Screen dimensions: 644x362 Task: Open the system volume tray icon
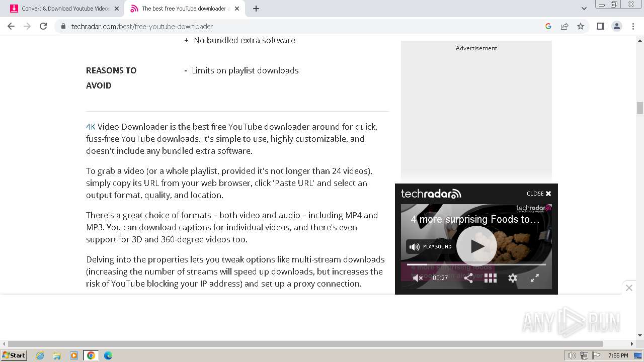[572, 355]
